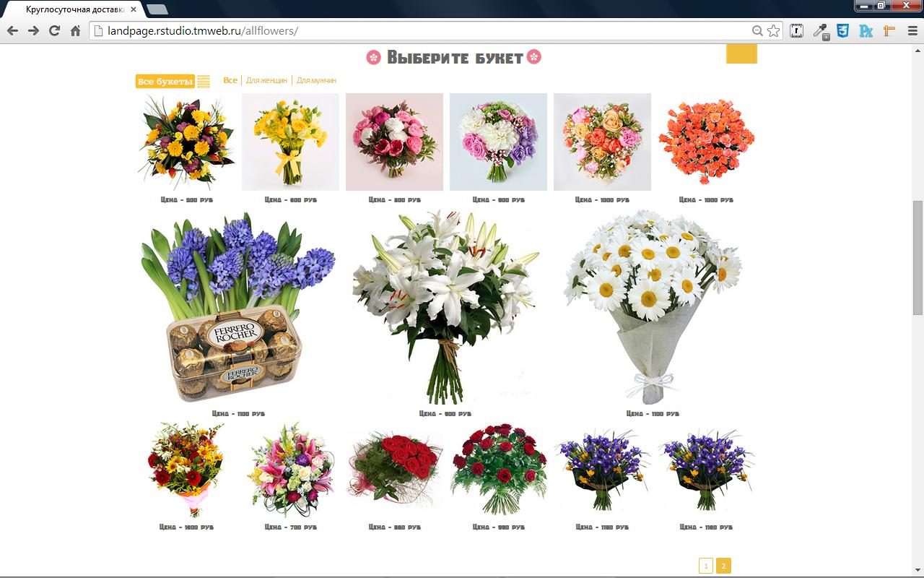This screenshot has height=578, width=924.
Task: Open the orange spray roses bouquet
Action: point(706,142)
